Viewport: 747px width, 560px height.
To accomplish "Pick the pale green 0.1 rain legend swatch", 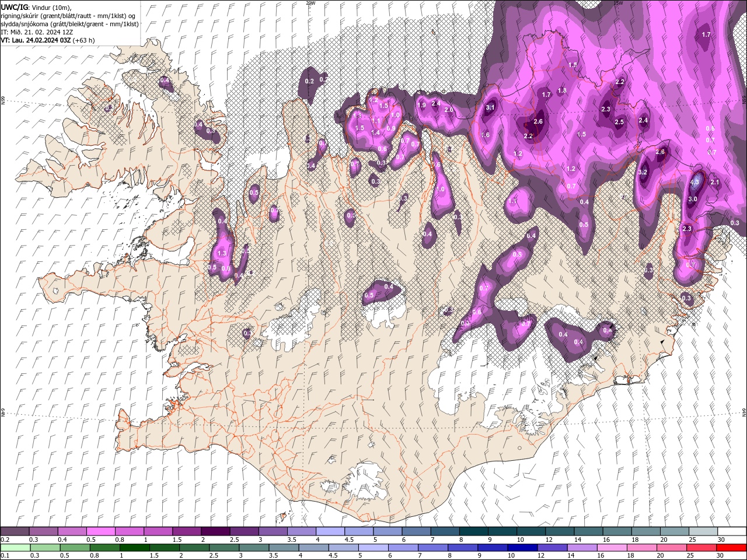I will click(x=15, y=548).
